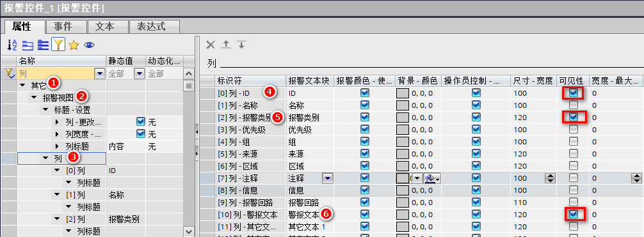
Task: Collapse the [0] 列 tree node
Action: tap(57, 171)
